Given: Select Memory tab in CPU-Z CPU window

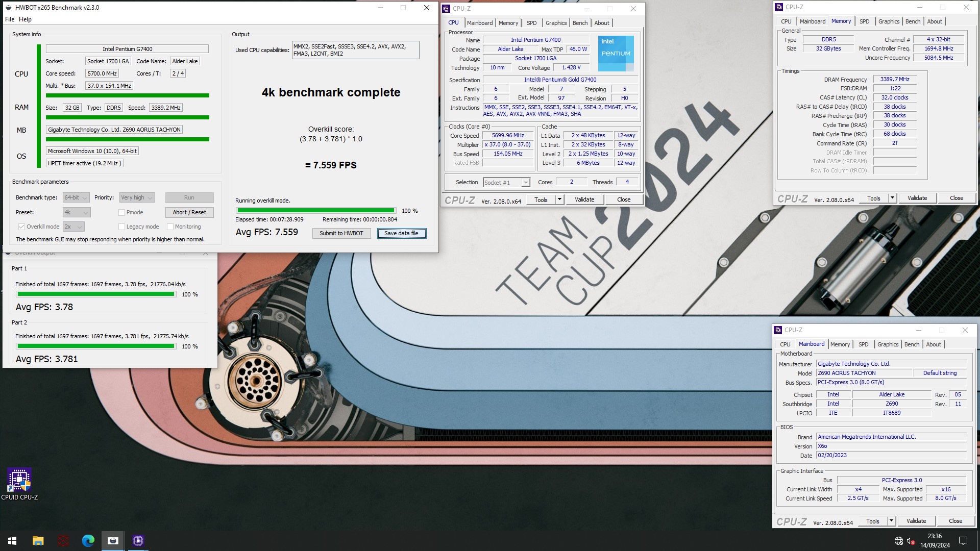Looking at the screenshot, I should (x=508, y=23).
